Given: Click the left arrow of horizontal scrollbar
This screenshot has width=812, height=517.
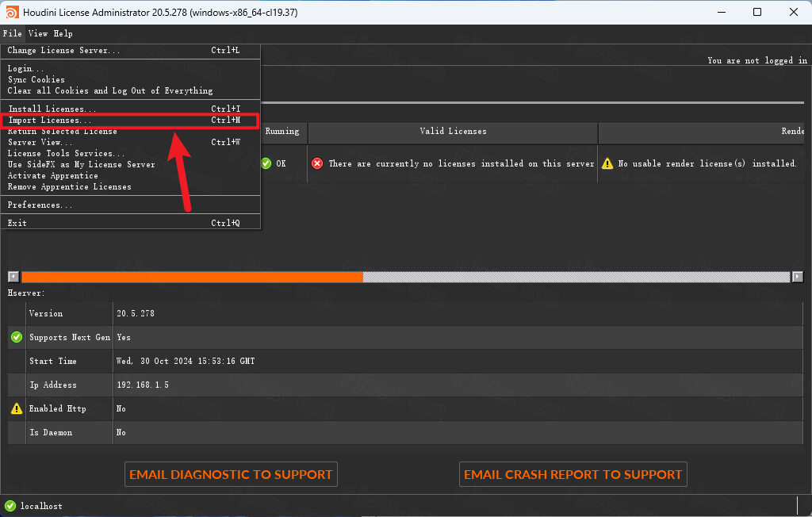Looking at the screenshot, I should pos(13,277).
